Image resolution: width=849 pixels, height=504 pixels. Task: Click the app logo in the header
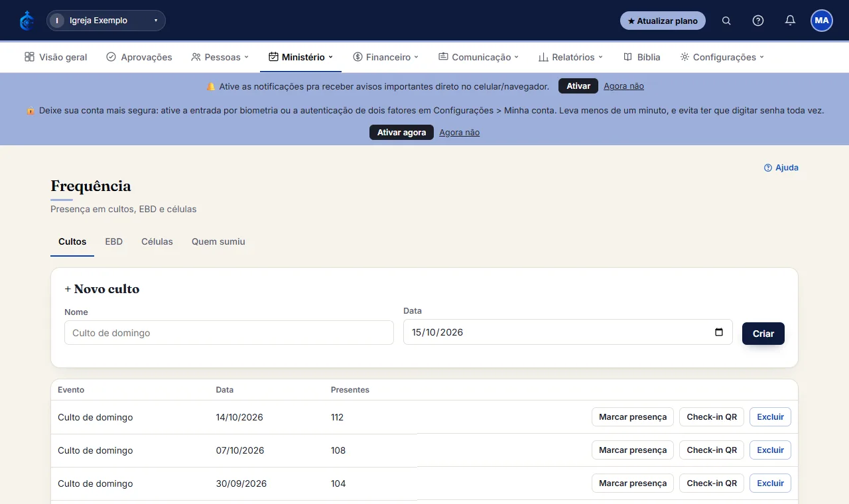tap(27, 21)
